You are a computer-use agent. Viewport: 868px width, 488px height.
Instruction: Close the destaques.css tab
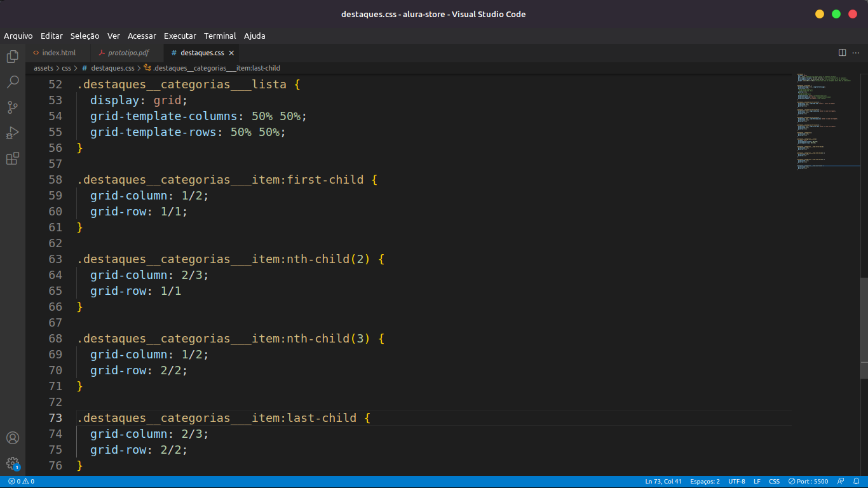tap(231, 53)
